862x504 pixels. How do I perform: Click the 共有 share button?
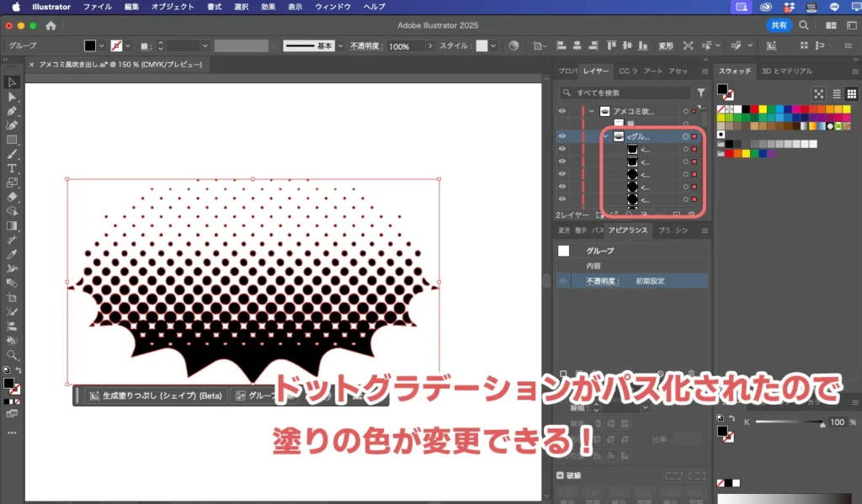779,25
